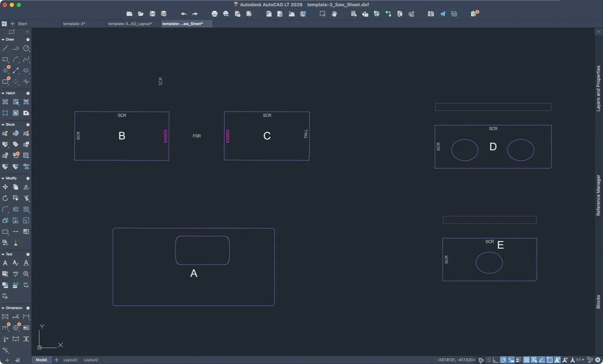Viewport: 603px width, 364px height.
Task: Open the 1:1 annotation scale dropdown
Action: click(580, 360)
